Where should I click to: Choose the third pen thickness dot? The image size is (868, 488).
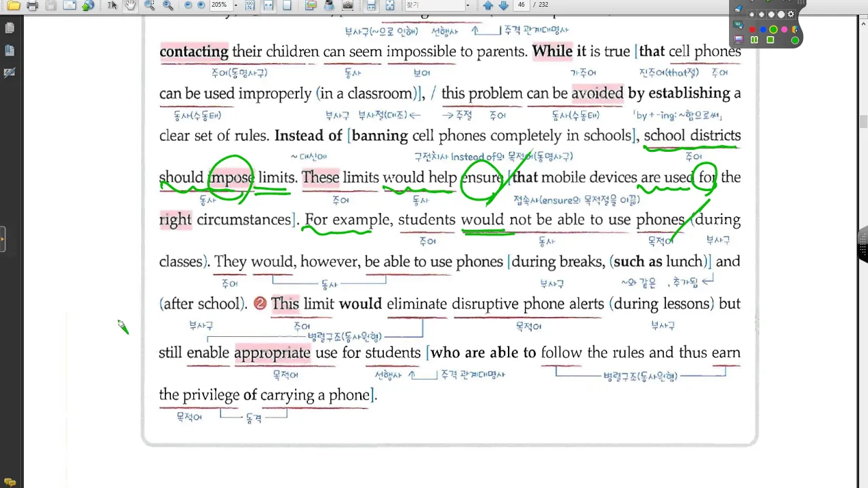point(772,14)
